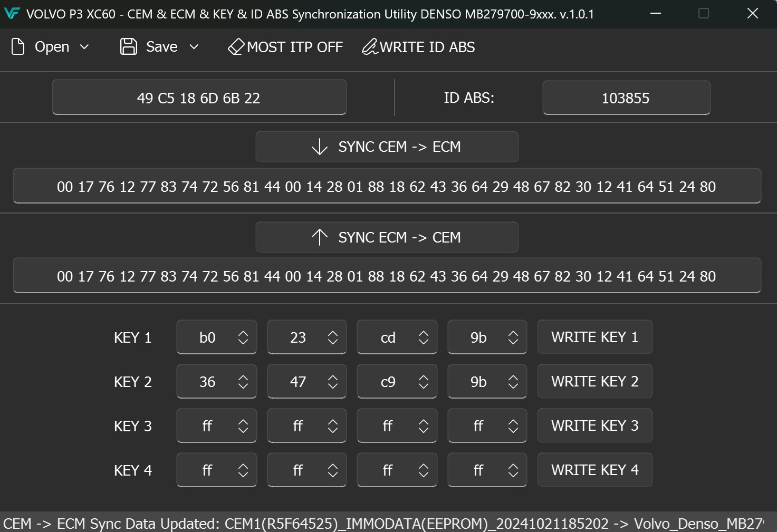The width and height of the screenshot is (777, 532).
Task: Click the WRITE KEY 1 button
Action: click(595, 337)
